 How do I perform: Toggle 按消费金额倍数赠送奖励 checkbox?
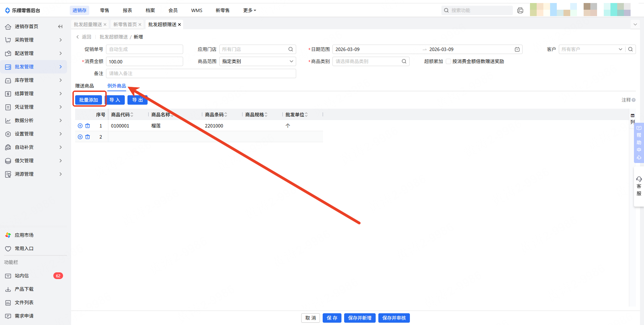[448, 61]
